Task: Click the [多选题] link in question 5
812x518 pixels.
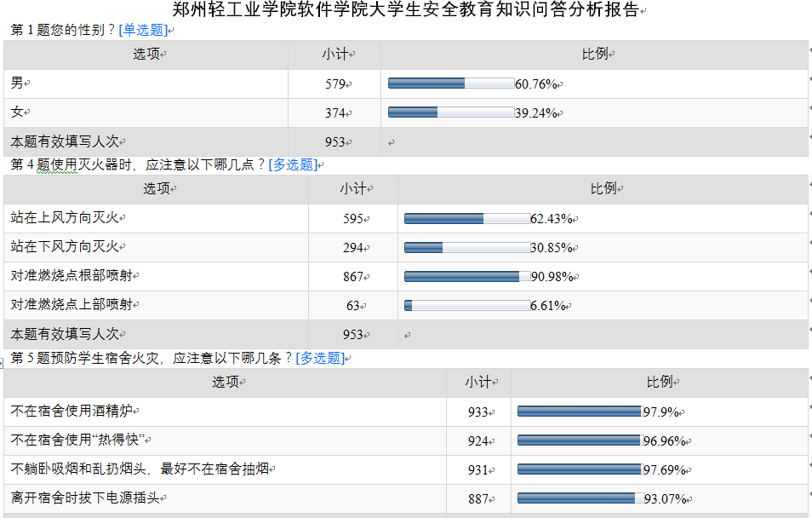Action: 319,359
